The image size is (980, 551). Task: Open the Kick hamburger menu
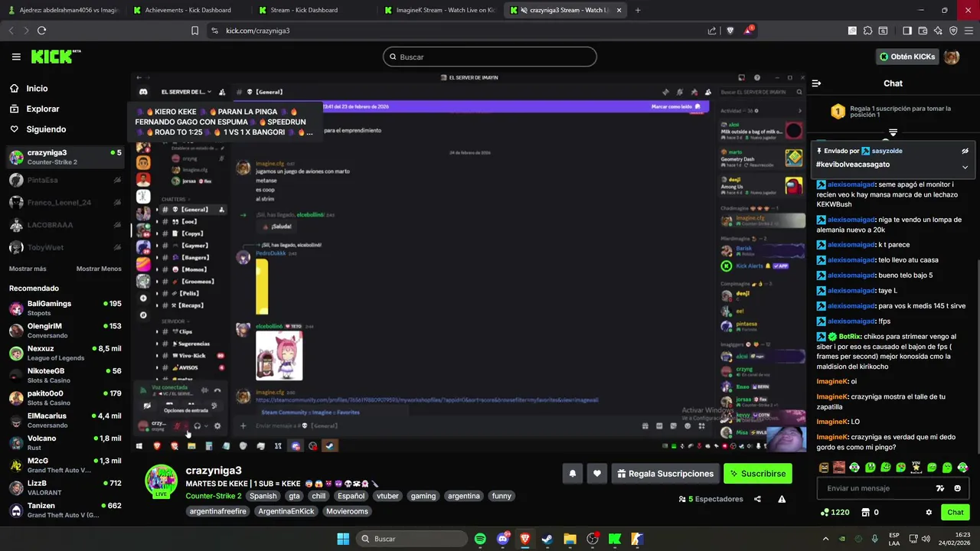[16, 57]
